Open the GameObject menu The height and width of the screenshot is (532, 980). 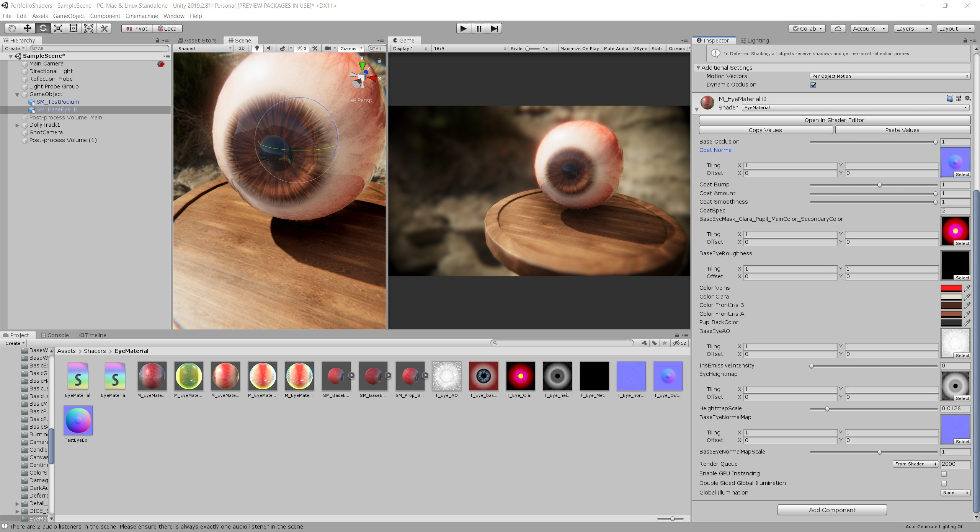point(69,16)
